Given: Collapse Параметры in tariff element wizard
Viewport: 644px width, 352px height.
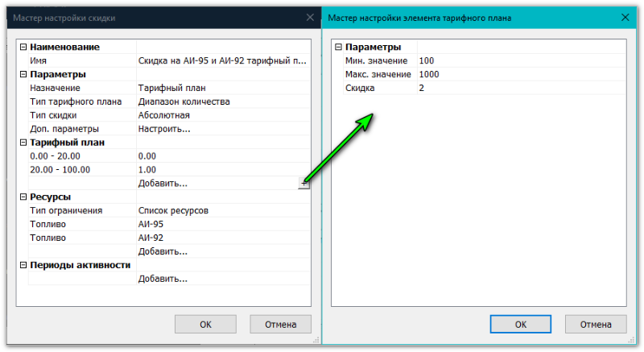Looking at the screenshot, I should (x=338, y=47).
